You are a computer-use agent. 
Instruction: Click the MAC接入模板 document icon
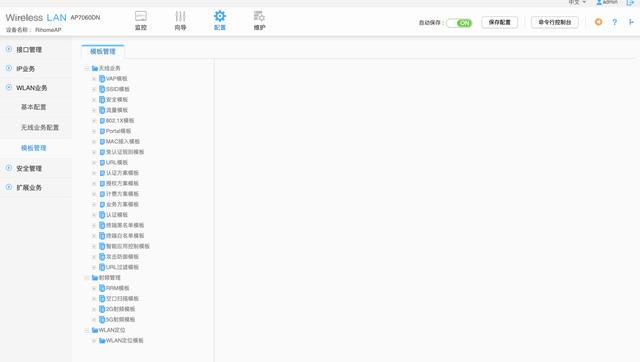coord(102,142)
